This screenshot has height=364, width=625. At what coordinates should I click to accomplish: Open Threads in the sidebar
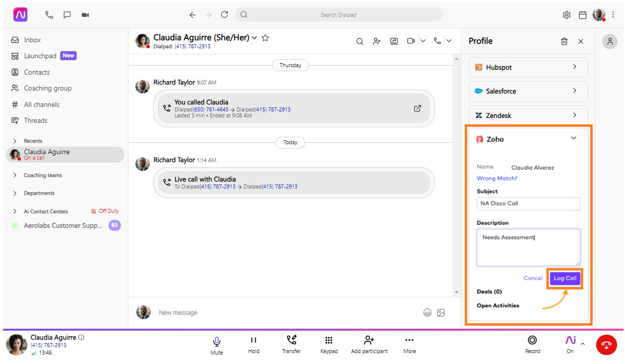click(36, 120)
